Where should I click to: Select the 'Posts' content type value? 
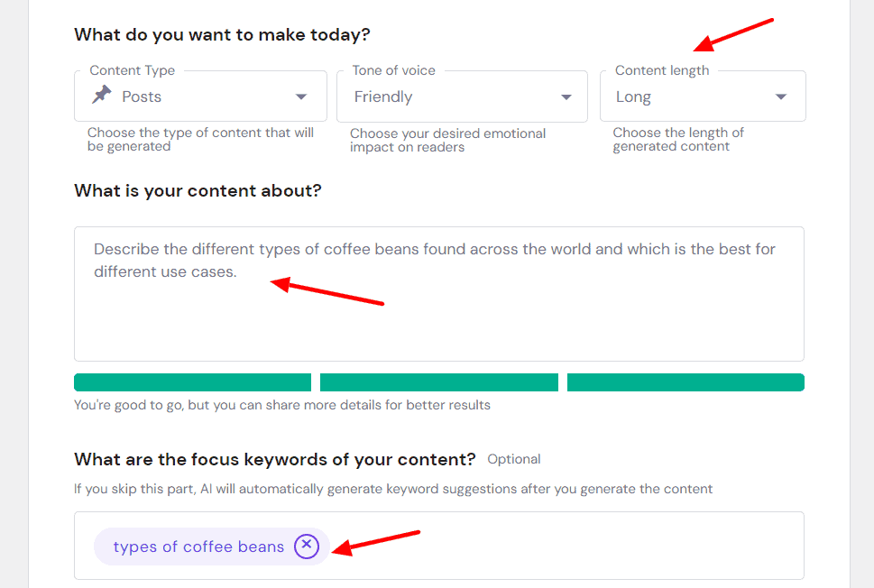point(142,97)
